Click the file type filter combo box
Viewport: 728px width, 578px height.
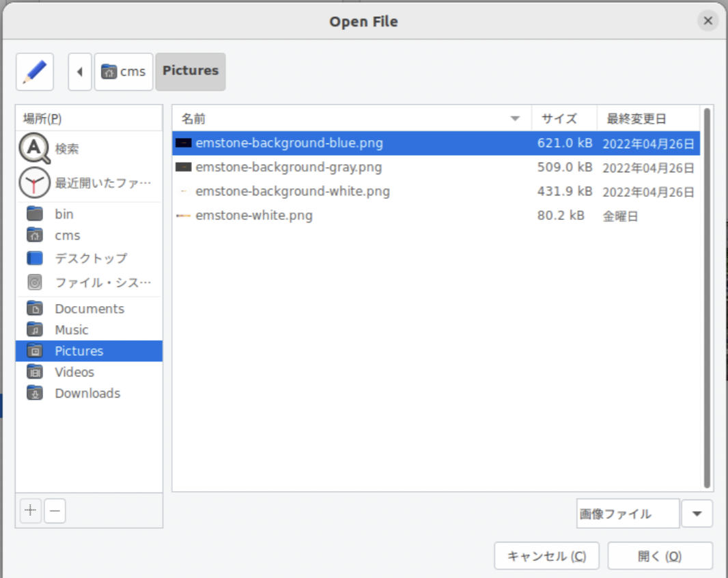coord(627,514)
